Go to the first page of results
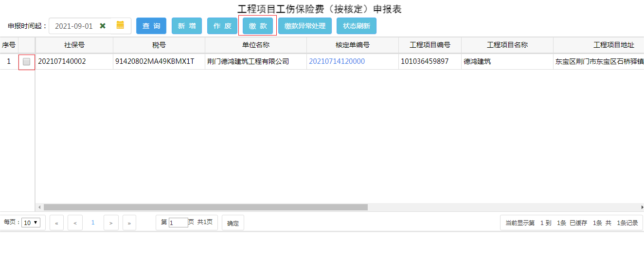Screen dimensions: 644x263 tap(56, 223)
